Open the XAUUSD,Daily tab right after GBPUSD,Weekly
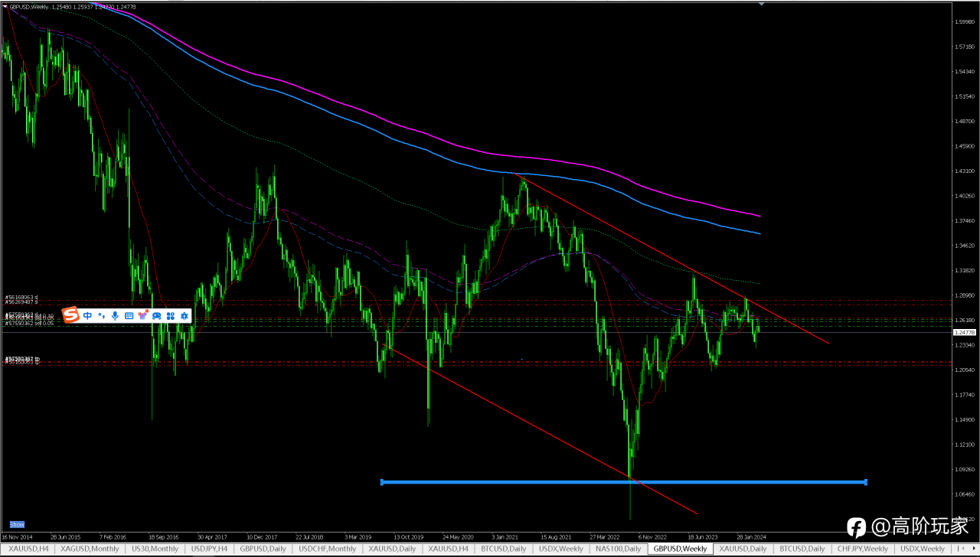This screenshot has width=980, height=557. click(x=743, y=549)
